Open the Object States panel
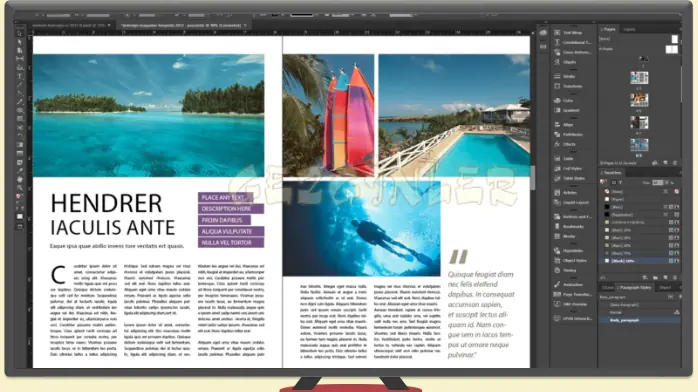Image resolution: width=698 pixels, height=392 pixels. (571, 261)
